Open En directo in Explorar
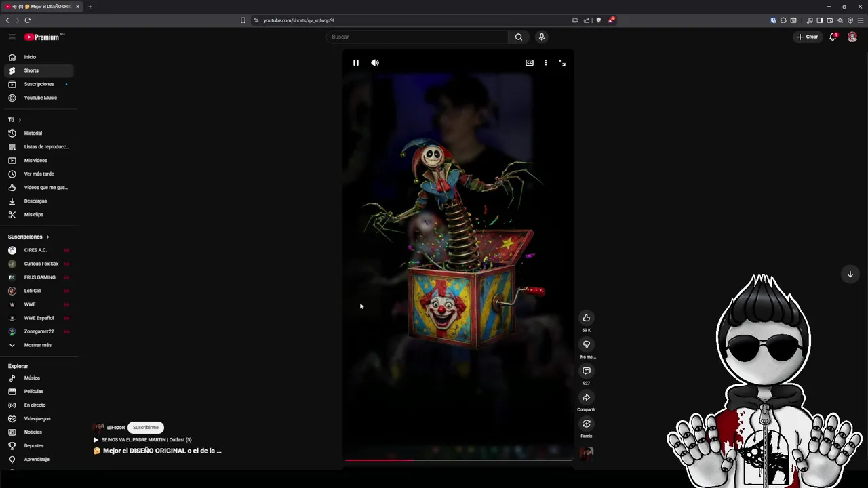 tap(38, 405)
